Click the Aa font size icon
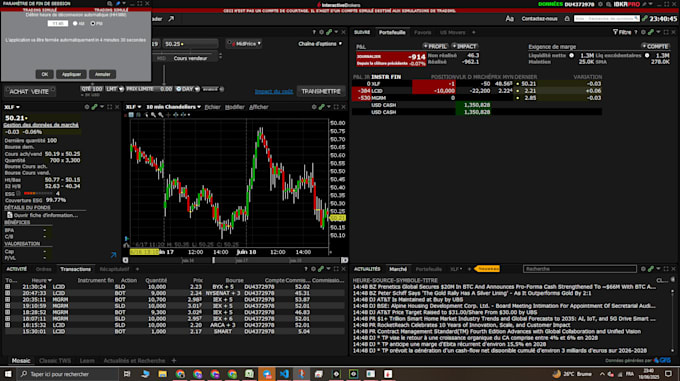This screenshot has width=680, height=381. tap(510, 19)
